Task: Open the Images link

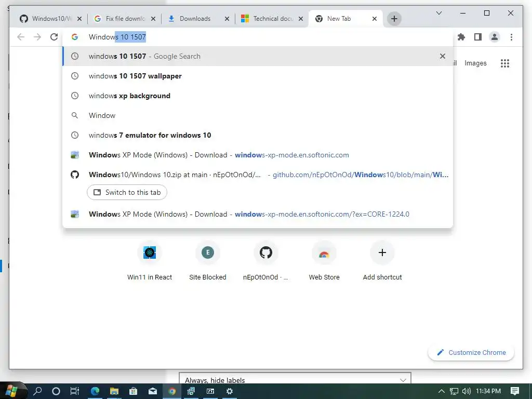Action: (475, 63)
